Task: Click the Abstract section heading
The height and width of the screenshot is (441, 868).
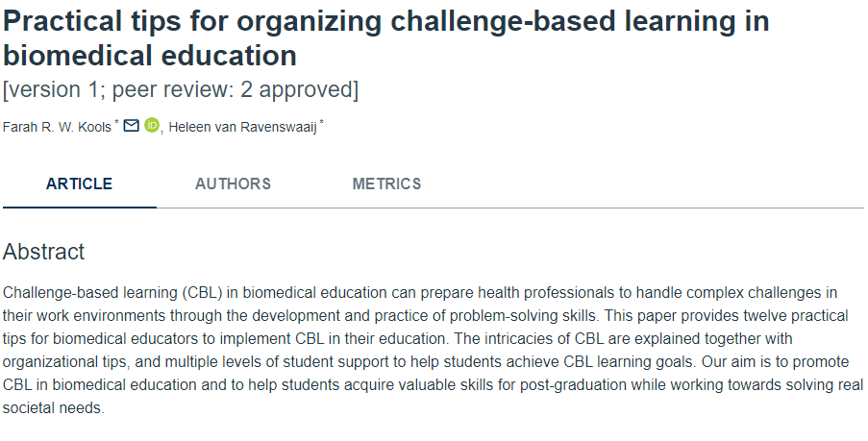Action: [x=43, y=252]
